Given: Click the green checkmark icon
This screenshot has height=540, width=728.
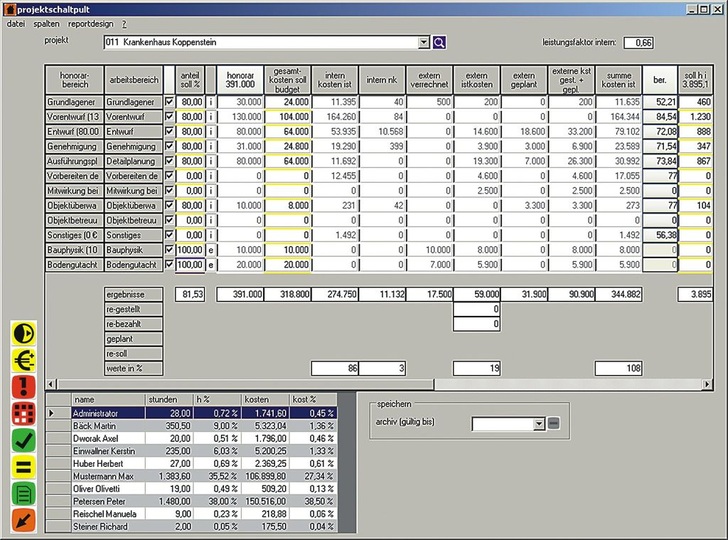Looking at the screenshot, I should (x=22, y=440).
